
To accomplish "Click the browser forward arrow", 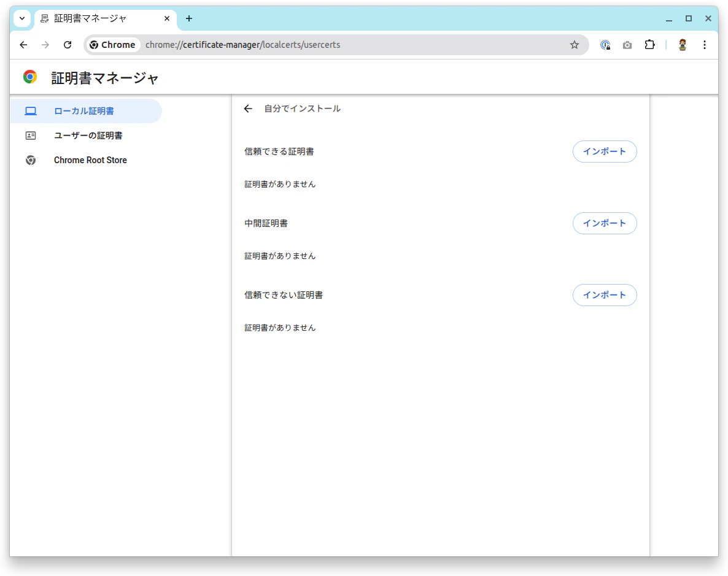I will point(45,45).
